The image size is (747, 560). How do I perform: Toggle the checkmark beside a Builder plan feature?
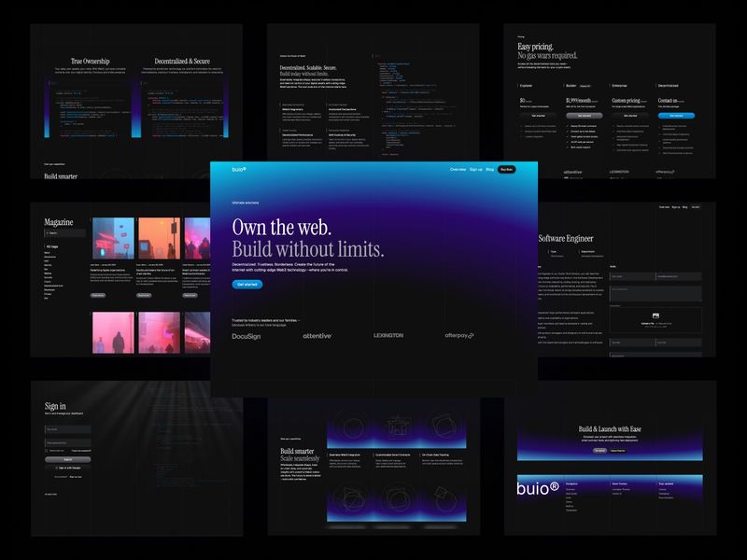click(568, 126)
